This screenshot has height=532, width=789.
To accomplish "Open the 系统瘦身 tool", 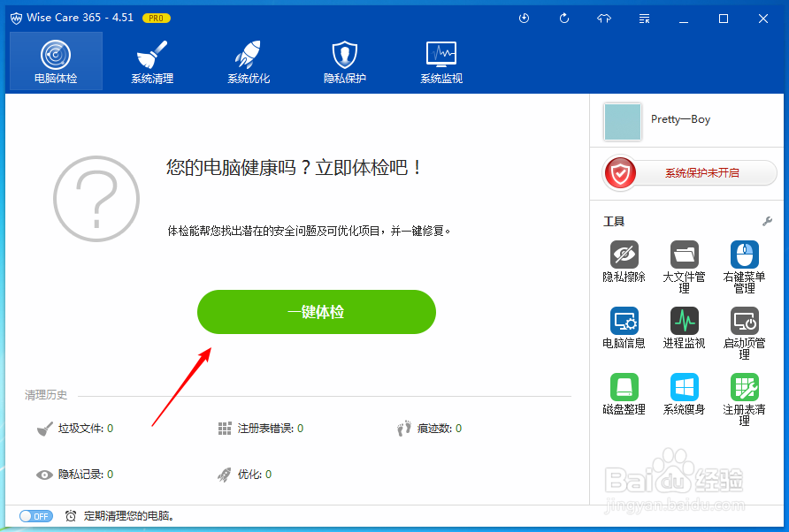I will [685, 394].
